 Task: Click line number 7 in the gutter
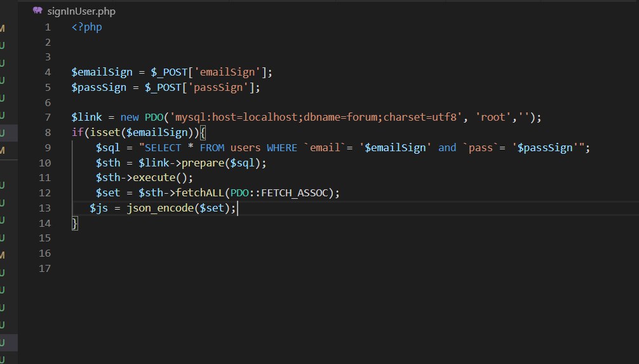pyautogui.click(x=48, y=118)
